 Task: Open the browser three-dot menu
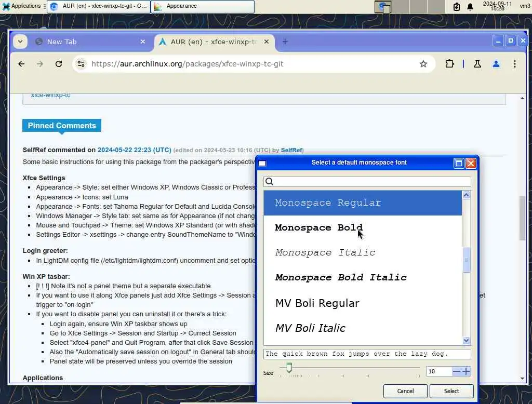515,64
